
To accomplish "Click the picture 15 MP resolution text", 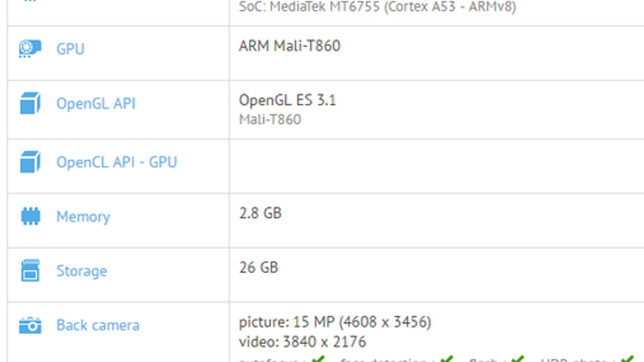I will tap(335, 322).
